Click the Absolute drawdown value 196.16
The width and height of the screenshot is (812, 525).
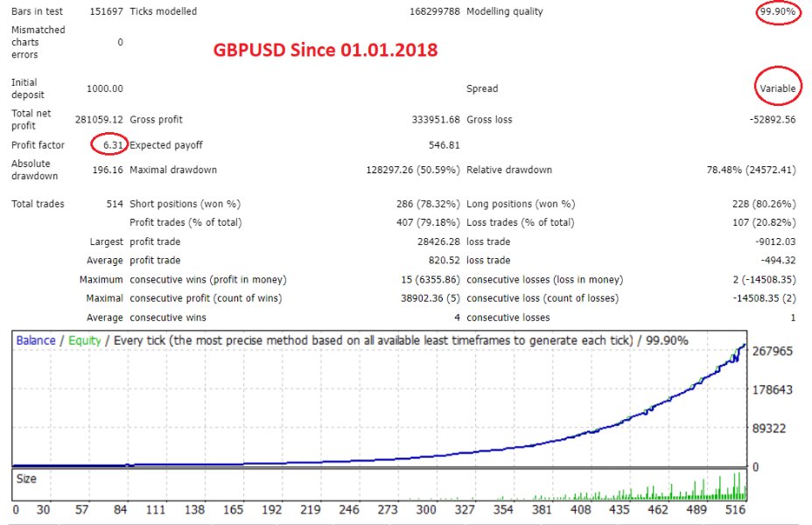(108, 170)
